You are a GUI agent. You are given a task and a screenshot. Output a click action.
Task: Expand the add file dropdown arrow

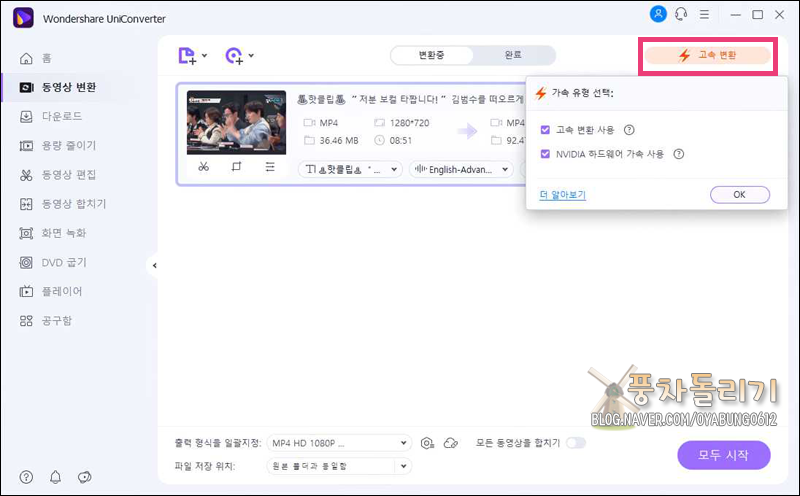point(205,55)
